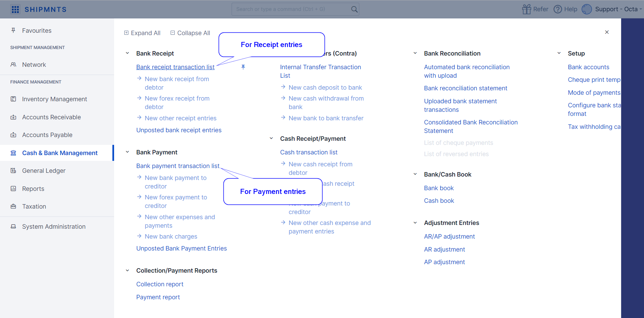Open Bank accounts setup
Image resolution: width=644 pixels, height=318 pixels.
[x=588, y=67]
